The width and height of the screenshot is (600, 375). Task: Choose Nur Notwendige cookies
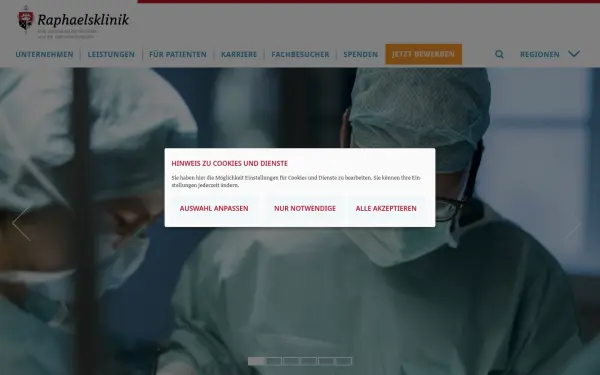tap(305, 209)
